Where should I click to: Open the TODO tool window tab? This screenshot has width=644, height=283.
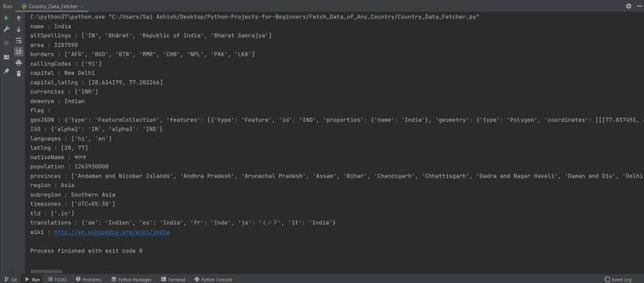point(57,280)
